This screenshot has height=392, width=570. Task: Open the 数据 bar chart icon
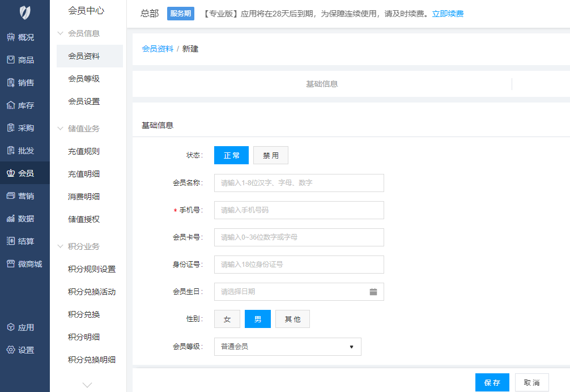[x=11, y=219]
